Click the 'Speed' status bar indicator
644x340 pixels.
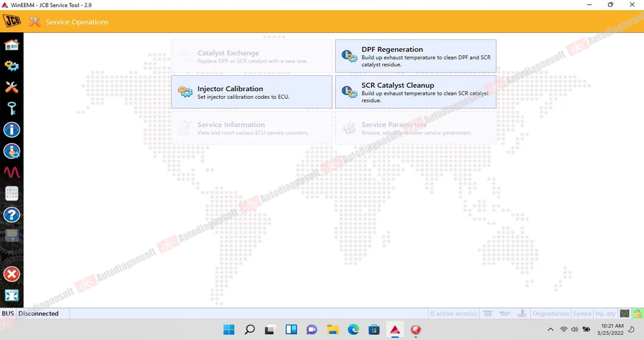tap(582, 314)
